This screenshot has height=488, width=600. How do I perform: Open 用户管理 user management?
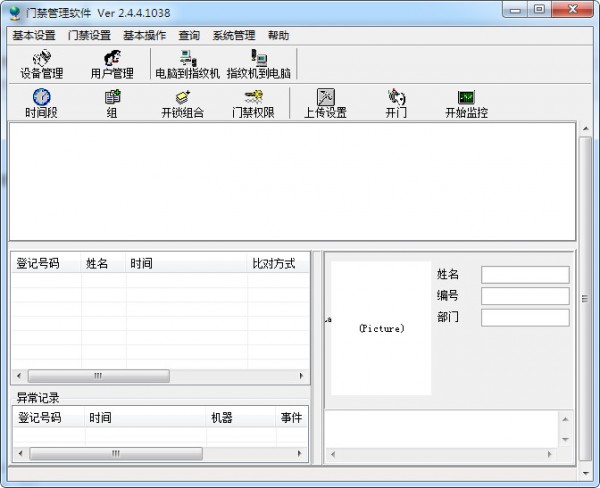112,64
